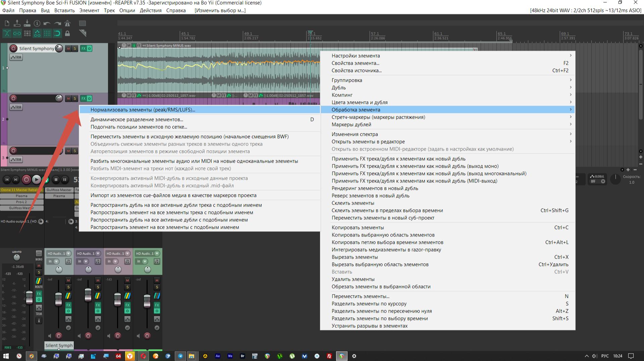Choose Склеить элементы from context menu
Viewport: 644px width, 361px height.
point(353,203)
